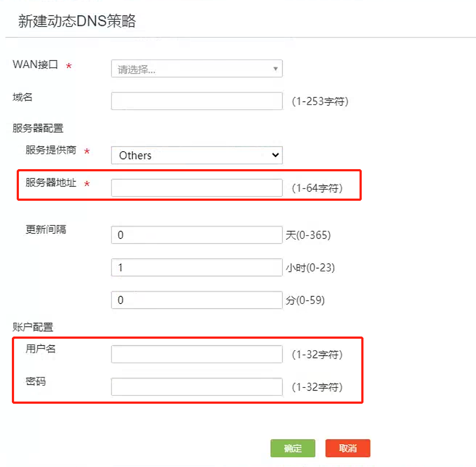Open the WAN接口 selection dropdown
Screen dimensions: 476x467
point(196,69)
